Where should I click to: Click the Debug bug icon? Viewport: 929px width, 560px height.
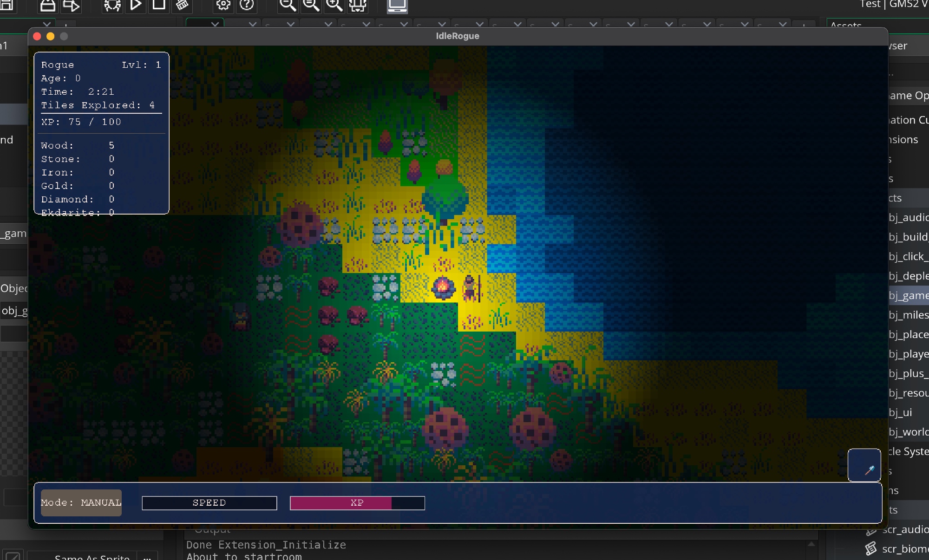coord(112,5)
